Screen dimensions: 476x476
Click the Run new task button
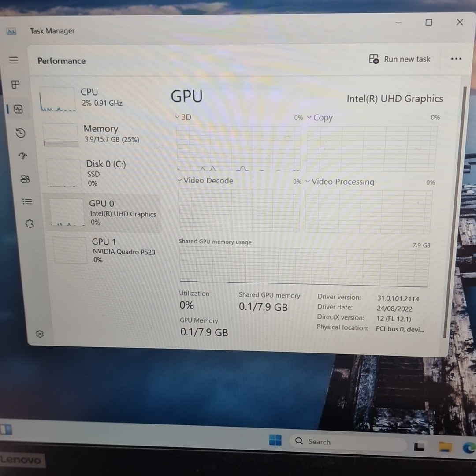click(399, 59)
